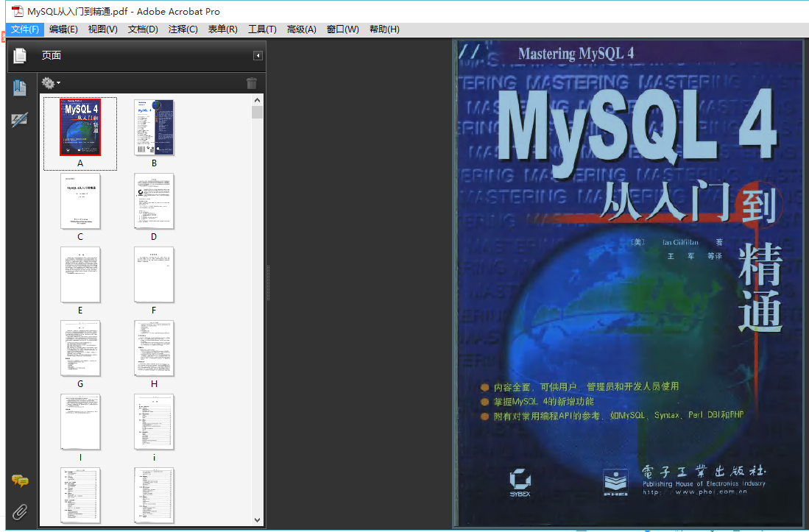Image resolution: width=809 pixels, height=532 pixels.
Task: Click the trash delete-page icon
Action: click(x=252, y=83)
